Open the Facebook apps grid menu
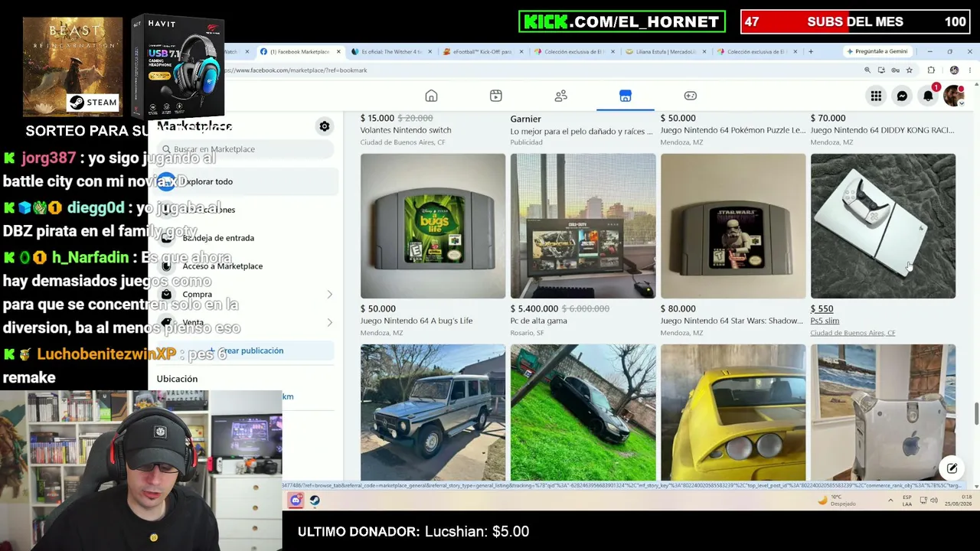Image resolution: width=980 pixels, height=551 pixels. [876, 96]
